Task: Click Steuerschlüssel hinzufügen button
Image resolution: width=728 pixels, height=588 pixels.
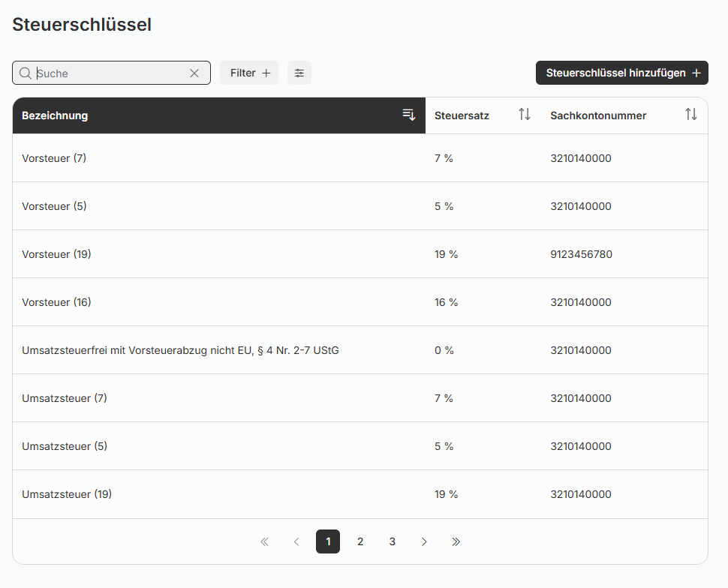Action: point(622,73)
